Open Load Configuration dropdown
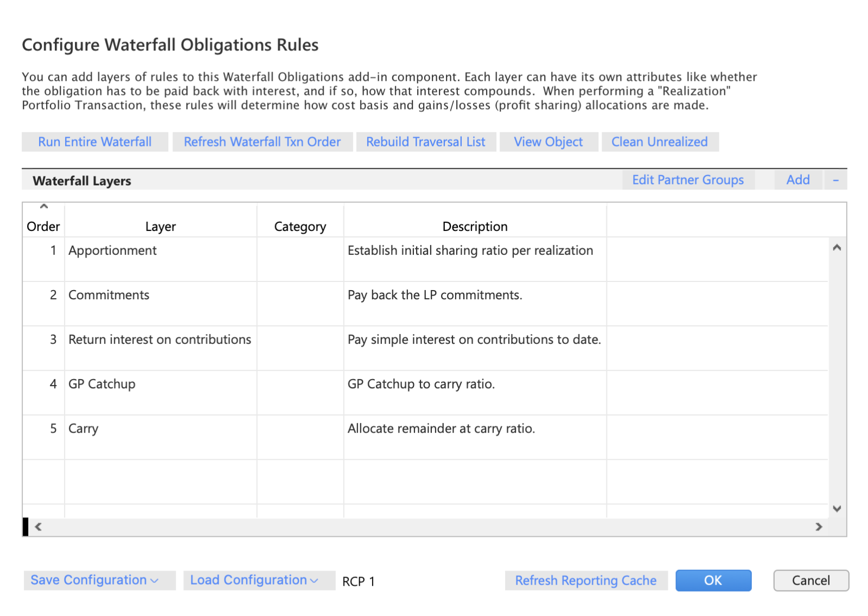Viewport: 868px width, 616px height. [x=259, y=580]
